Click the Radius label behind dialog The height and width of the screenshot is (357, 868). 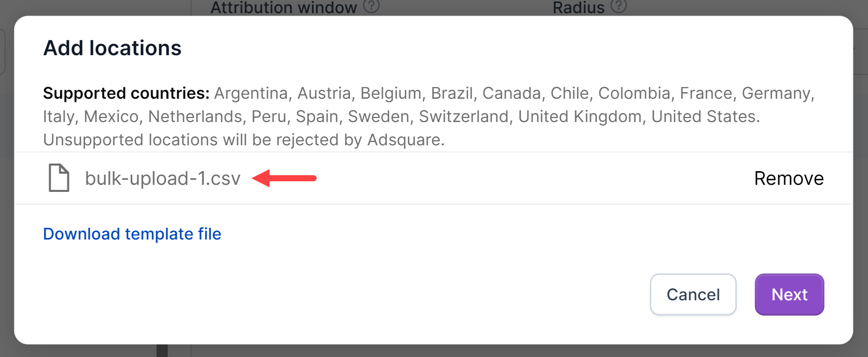578,7
